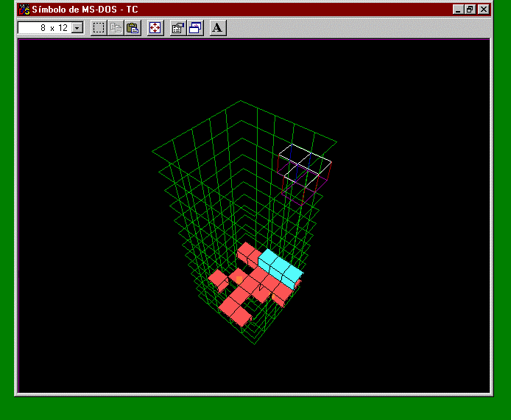The height and width of the screenshot is (420, 511).
Task: Click the cyan block in the game pit
Action: click(x=281, y=268)
